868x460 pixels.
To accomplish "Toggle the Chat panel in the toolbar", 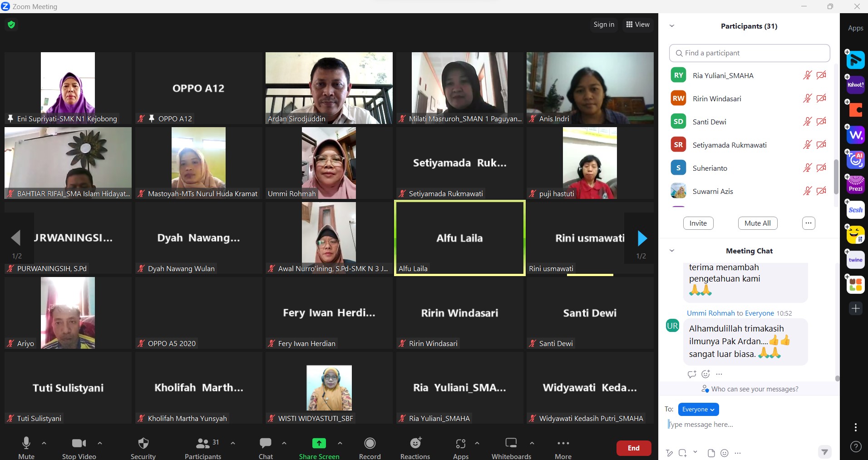I will [266, 447].
